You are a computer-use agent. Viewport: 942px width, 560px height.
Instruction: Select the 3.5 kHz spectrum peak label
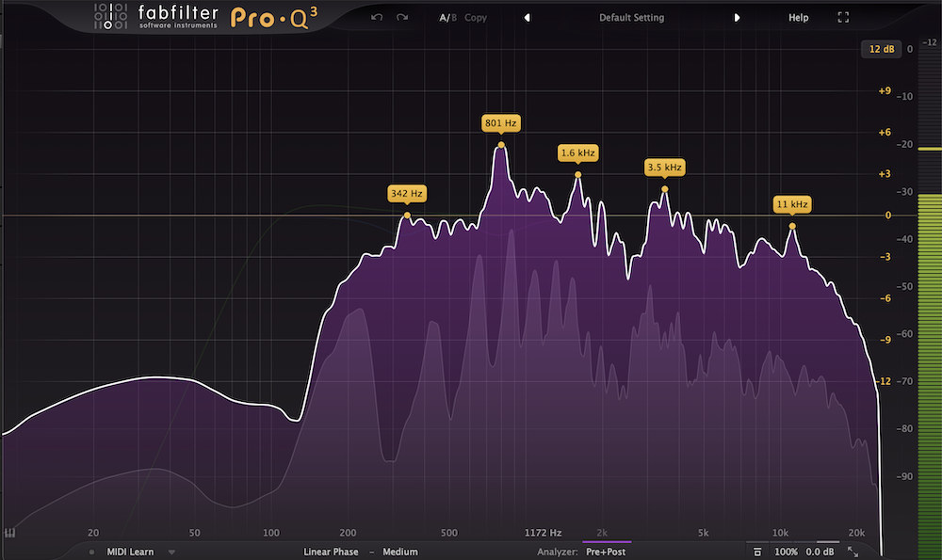(x=664, y=168)
